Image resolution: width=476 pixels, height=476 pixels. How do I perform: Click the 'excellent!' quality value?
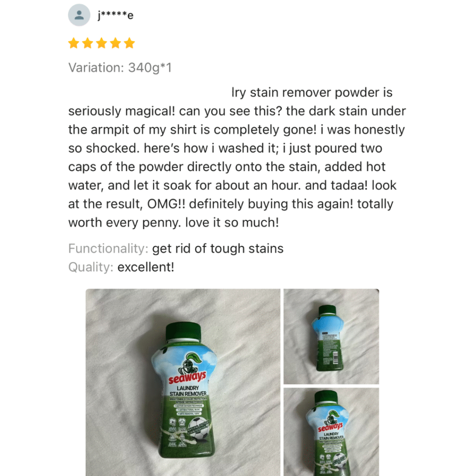tap(145, 267)
